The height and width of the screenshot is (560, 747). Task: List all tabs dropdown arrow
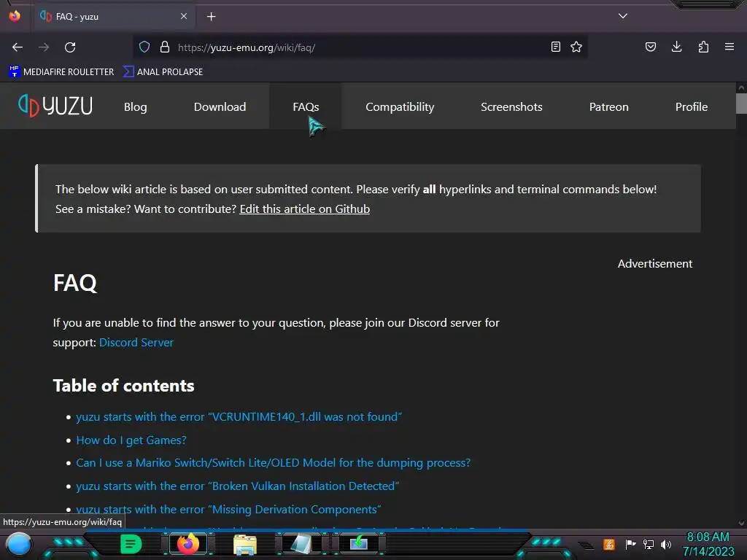click(623, 16)
